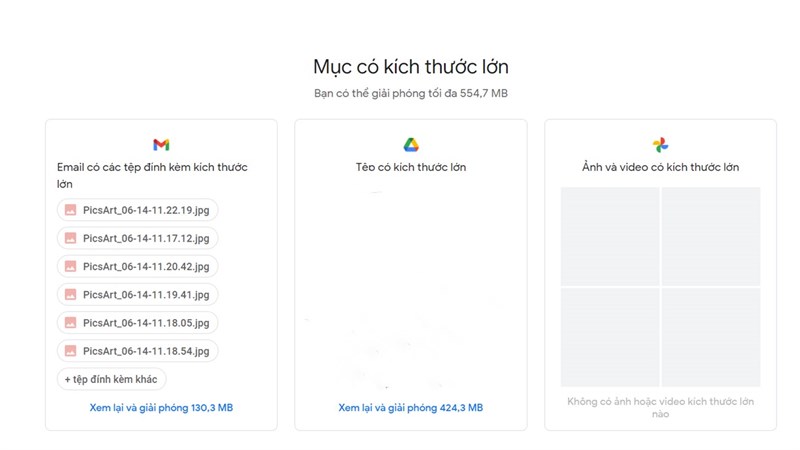Click the Google Photos pinwheel icon
800x450 pixels.
coord(660,145)
